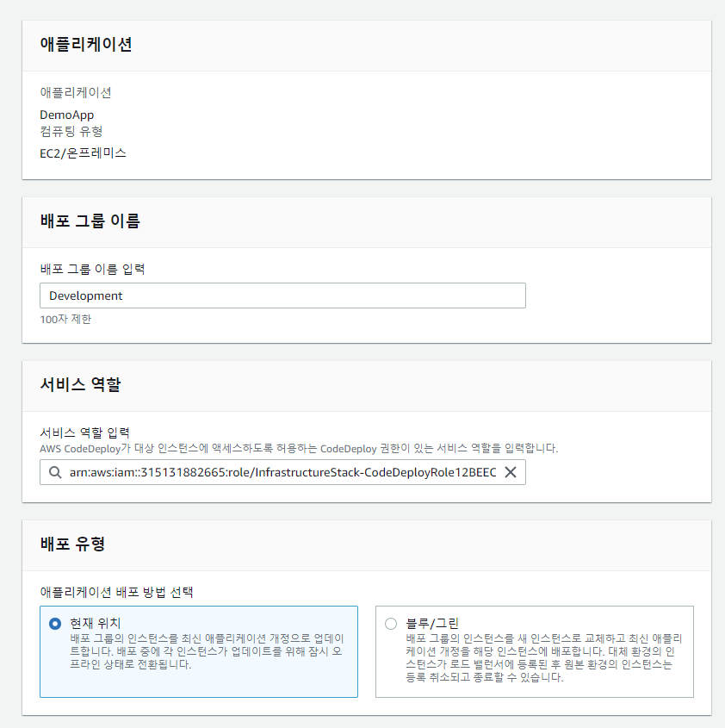Click the 현재 위치 option description text
This screenshot has height=728, width=725.
point(207,651)
